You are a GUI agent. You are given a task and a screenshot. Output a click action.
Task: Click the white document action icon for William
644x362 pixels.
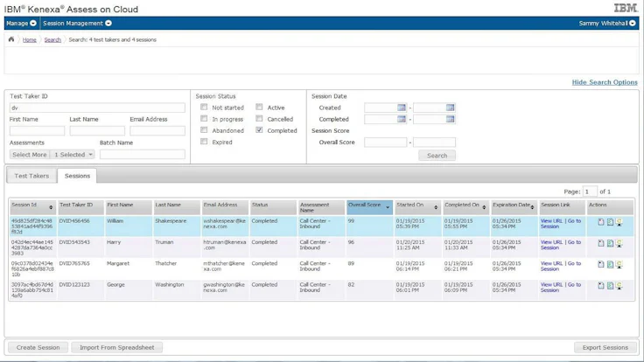click(x=601, y=222)
